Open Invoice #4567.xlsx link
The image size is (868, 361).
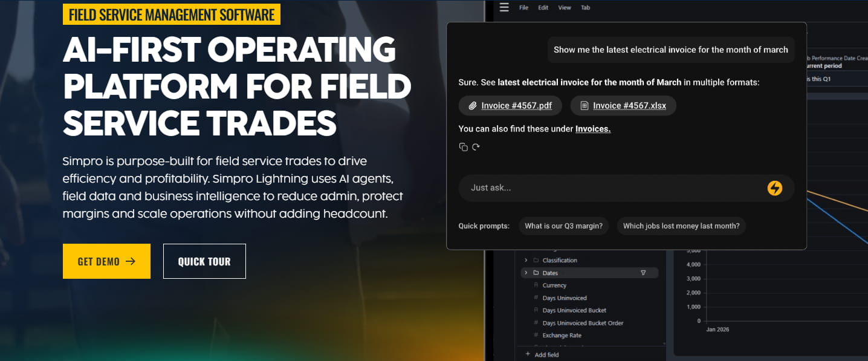click(629, 106)
